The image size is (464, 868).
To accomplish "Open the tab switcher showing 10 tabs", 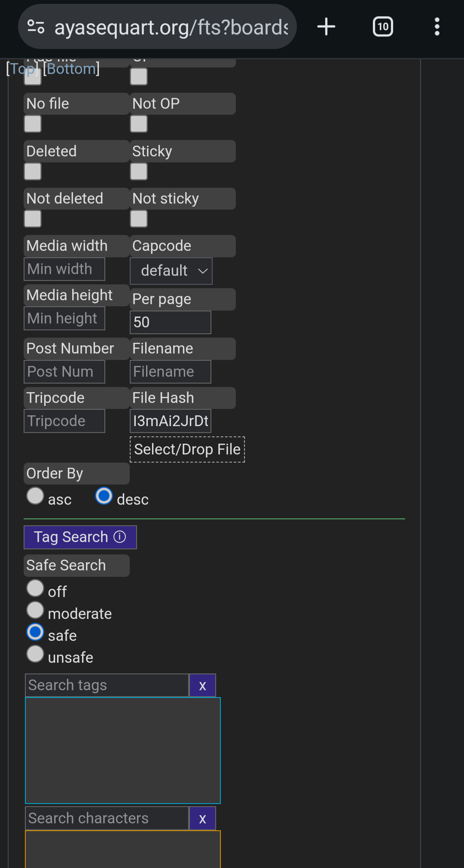I will [382, 27].
